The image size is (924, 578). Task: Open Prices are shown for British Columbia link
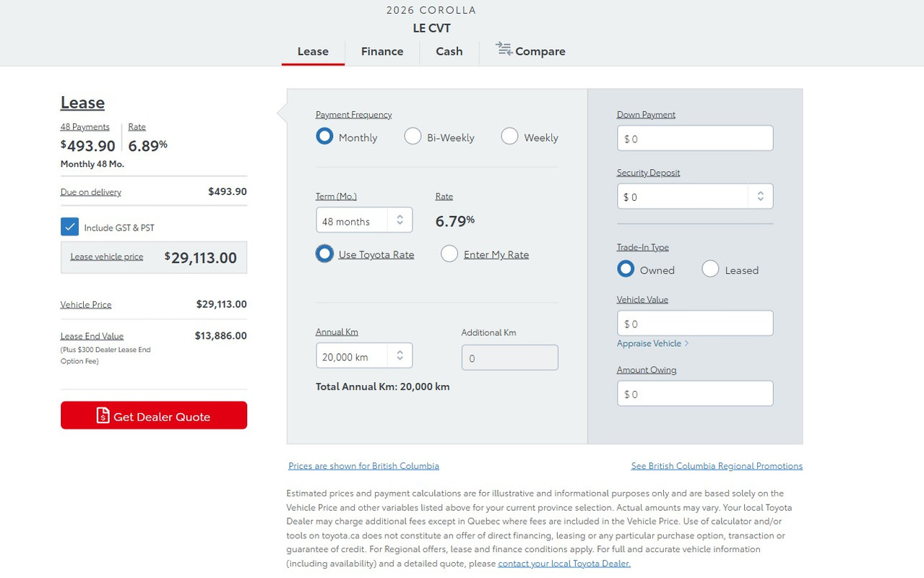click(363, 465)
